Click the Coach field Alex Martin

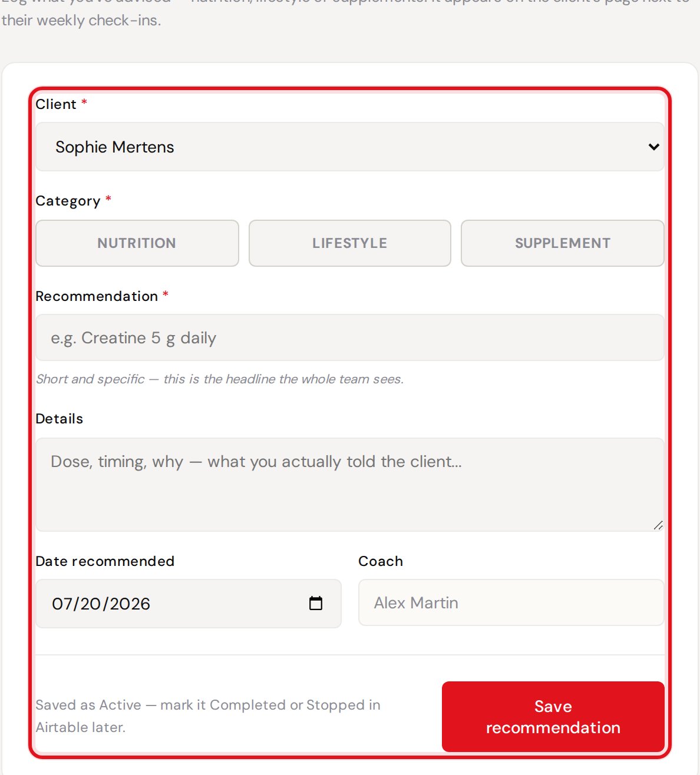511,602
